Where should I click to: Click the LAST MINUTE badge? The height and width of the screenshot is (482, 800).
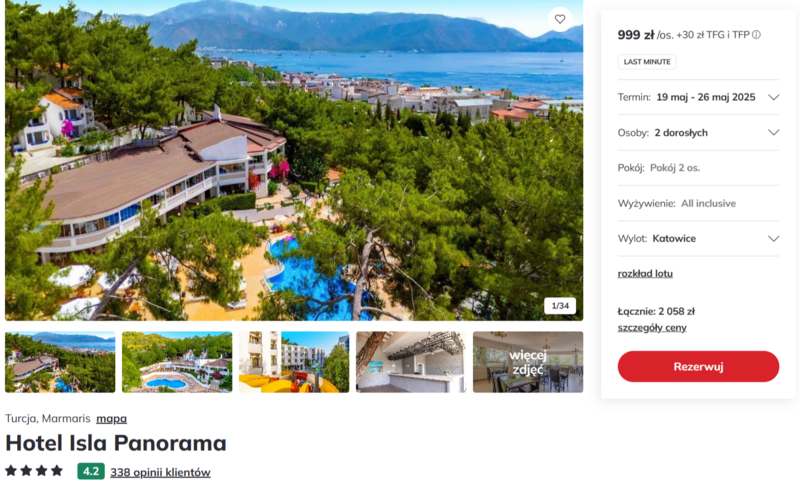[647, 62]
